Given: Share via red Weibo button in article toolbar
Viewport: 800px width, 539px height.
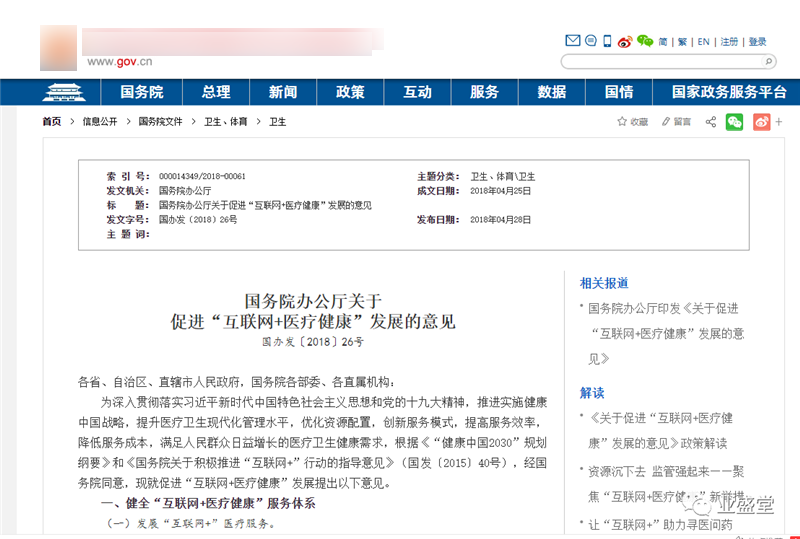Looking at the screenshot, I should (762, 122).
